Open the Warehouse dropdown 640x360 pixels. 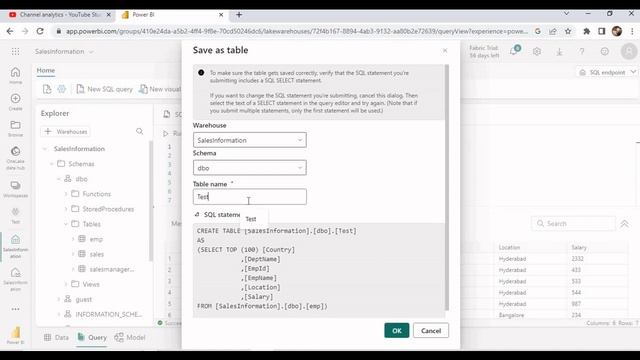pos(249,140)
